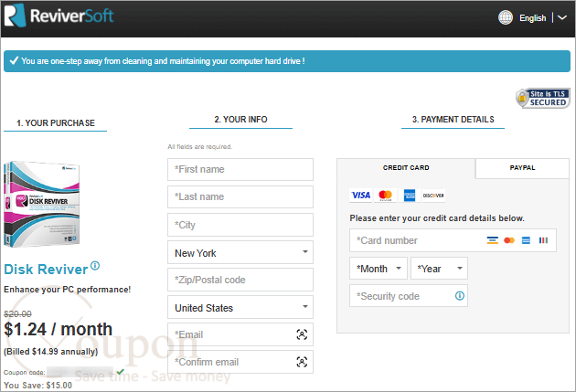Click the red-orange circles card icon in Card number
This screenshot has width=576, height=392.
(509, 240)
